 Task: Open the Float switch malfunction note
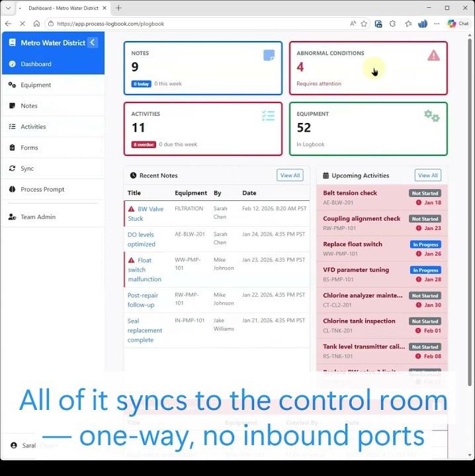click(x=145, y=270)
